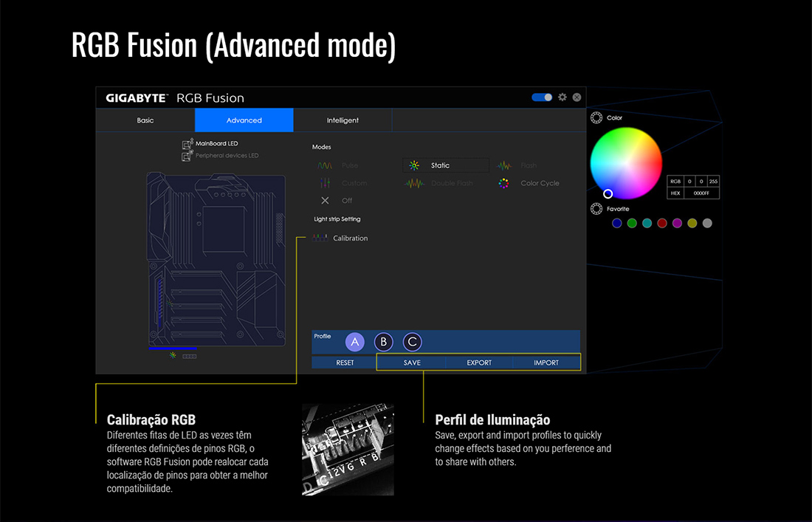Viewport: 812px width, 522px height.
Task: Click the green RGB value field
Action: pos(701,181)
